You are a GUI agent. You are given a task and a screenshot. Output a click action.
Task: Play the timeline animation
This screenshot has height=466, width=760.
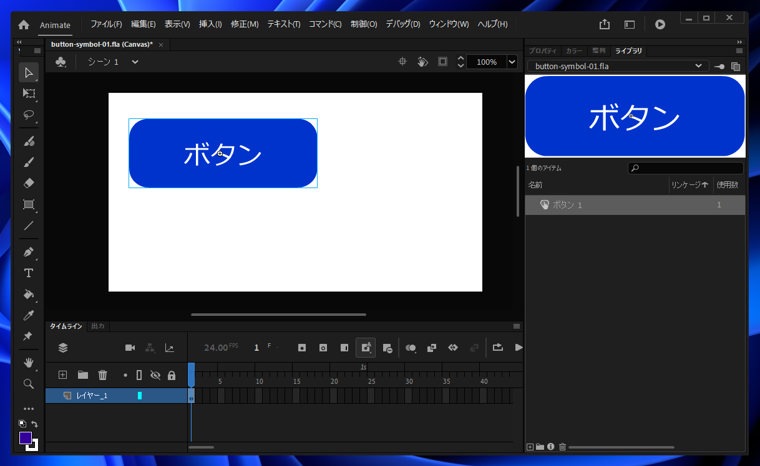point(518,347)
